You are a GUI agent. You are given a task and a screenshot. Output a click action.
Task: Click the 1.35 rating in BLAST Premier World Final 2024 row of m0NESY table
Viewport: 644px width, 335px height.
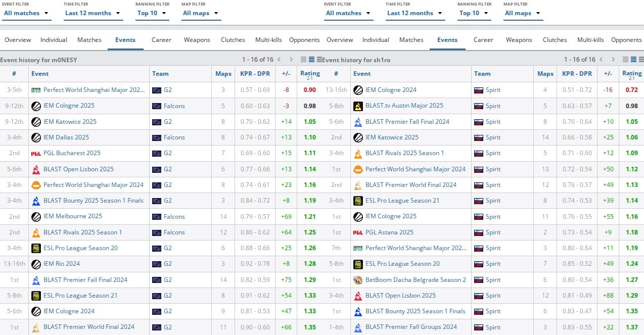point(310,327)
